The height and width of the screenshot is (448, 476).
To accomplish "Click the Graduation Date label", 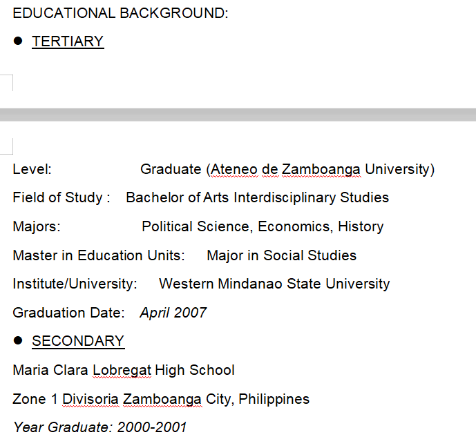I will (68, 313).
